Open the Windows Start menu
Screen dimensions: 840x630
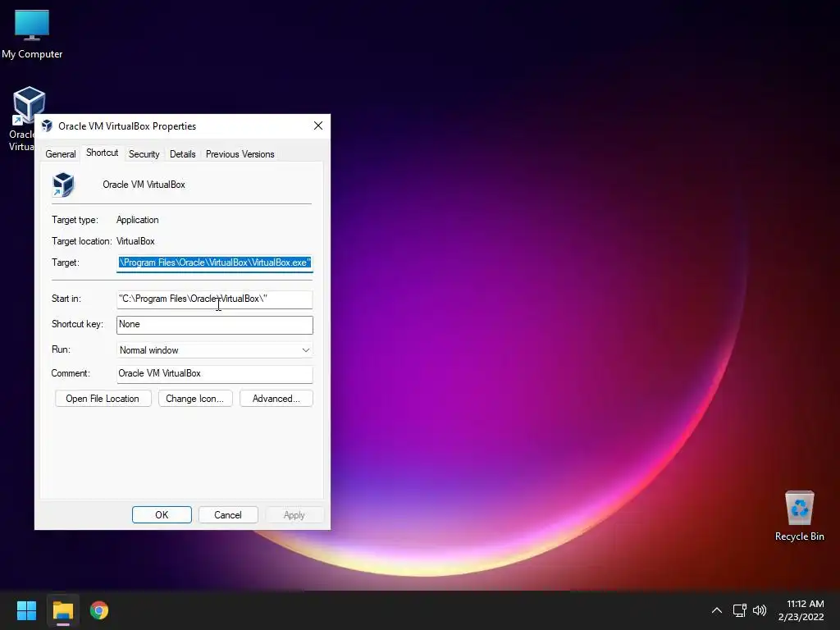tap(26, 610)
